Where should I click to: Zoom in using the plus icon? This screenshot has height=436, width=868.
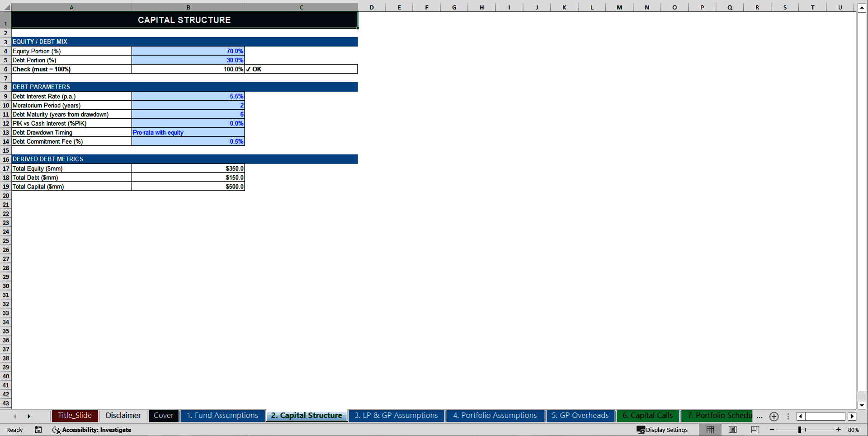839,430
